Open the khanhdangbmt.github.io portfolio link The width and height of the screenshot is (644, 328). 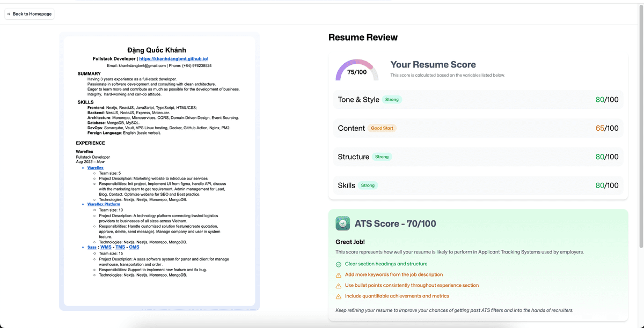tap(173, 58)
